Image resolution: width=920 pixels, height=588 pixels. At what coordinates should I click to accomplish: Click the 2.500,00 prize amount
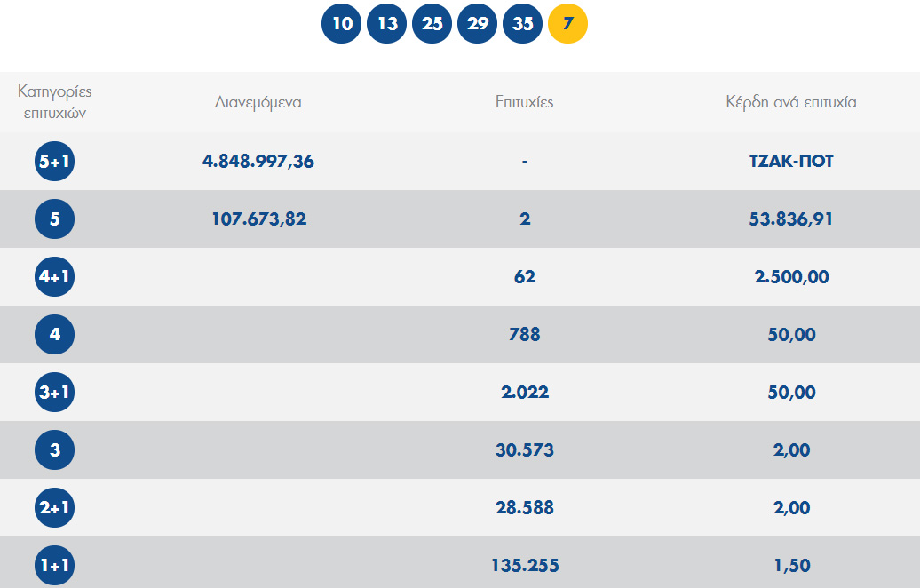pyautogui.click(x=791, y=277)
